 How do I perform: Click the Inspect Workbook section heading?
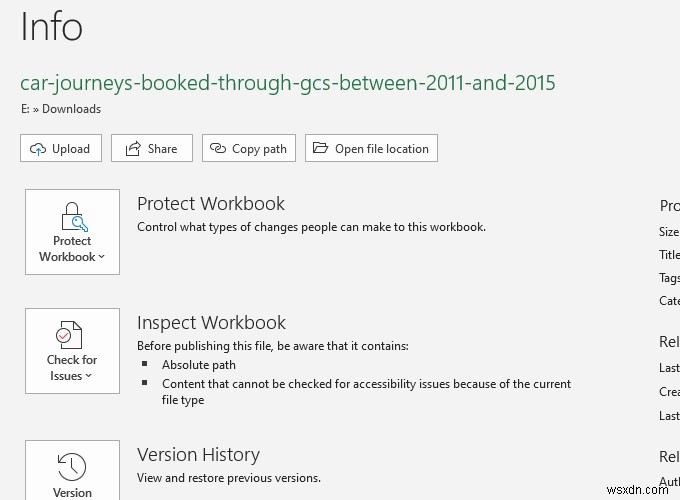(x=211, y=323)
